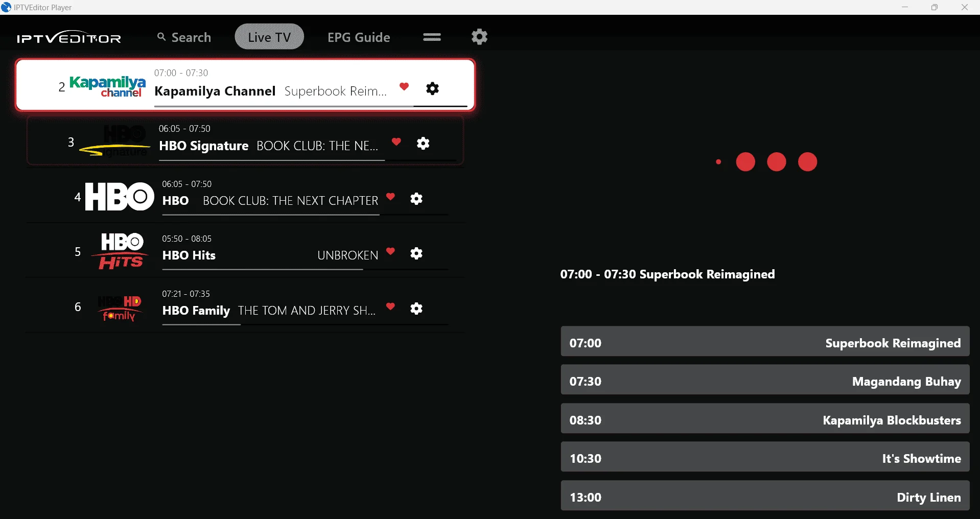Select the 10:30 It's Showtime entry

(765, 457)
